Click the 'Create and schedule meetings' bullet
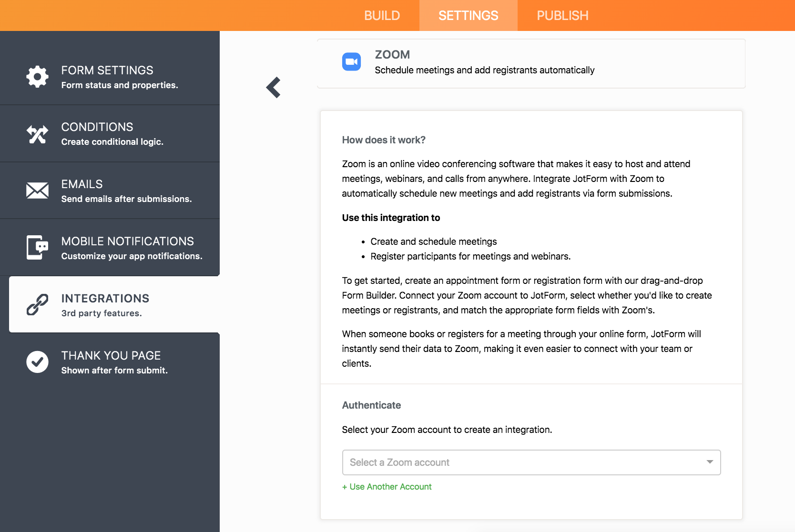 pyautogui.click(x=434, y=241)
